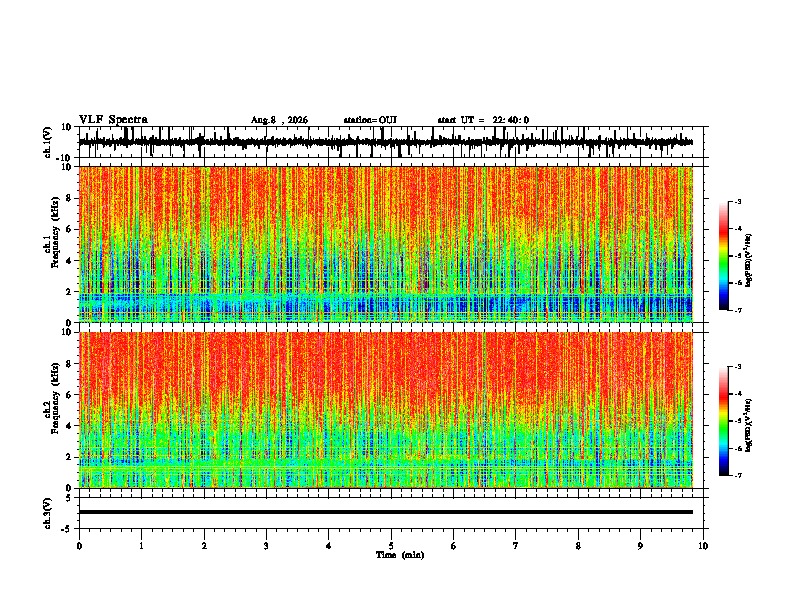Click the "VLF Spectra" title text
Viewport: 792px width, 612px height.
point(113,120)
